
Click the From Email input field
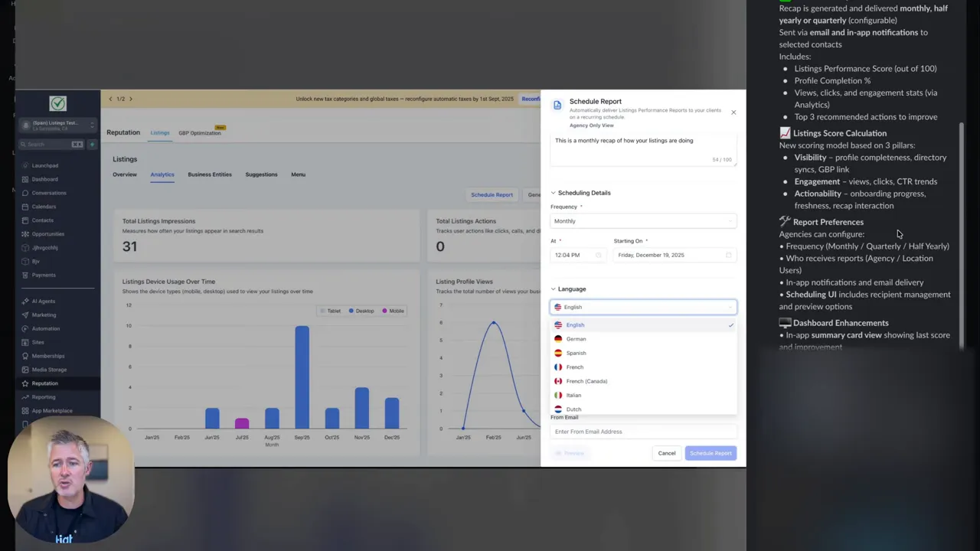tap(643, 432)
